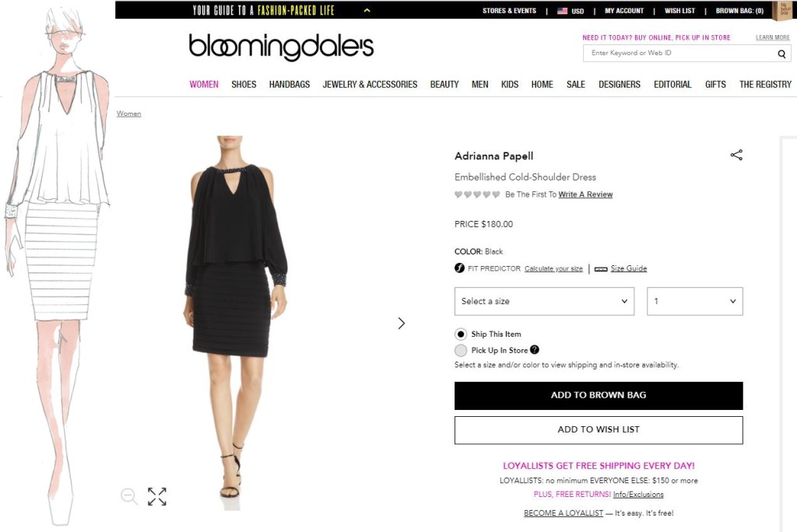Select the Pick Up In Store option
The height and width of the screenshot is (532, 797).
[x=461, y=351]
